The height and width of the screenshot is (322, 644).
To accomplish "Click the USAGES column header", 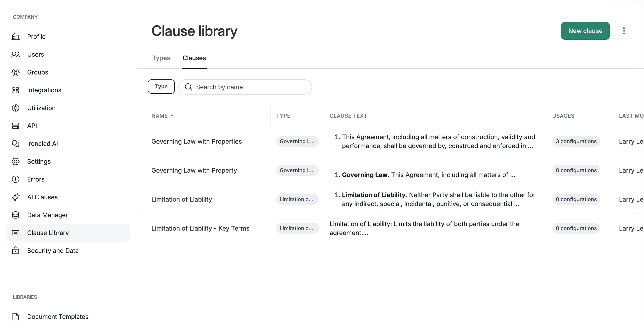I will (x=563, y=116).
